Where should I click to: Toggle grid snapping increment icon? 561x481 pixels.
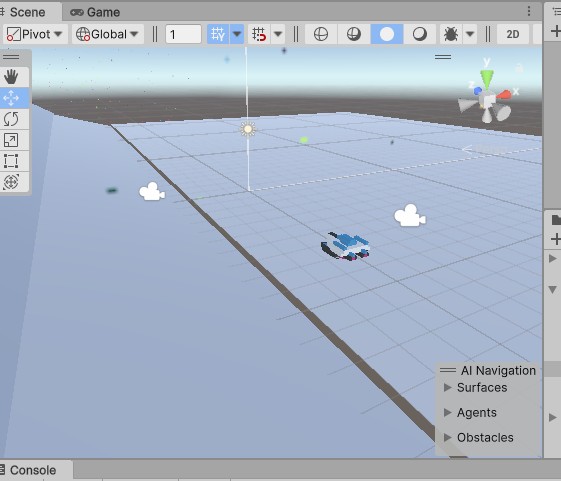point(259,34)
